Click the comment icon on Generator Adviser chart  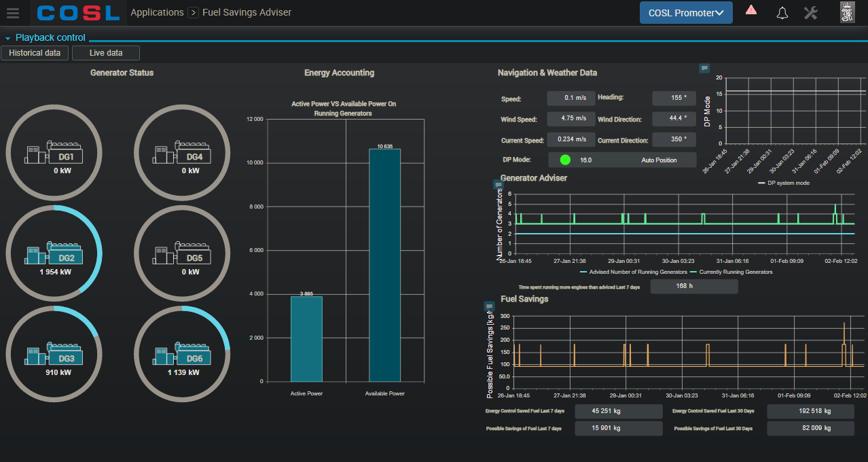498,185
